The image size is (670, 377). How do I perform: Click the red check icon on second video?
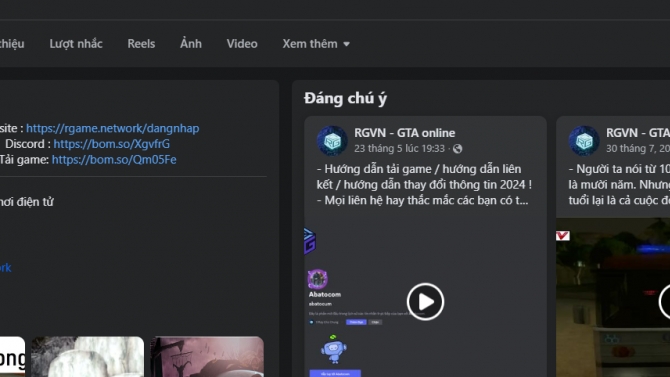563,236
